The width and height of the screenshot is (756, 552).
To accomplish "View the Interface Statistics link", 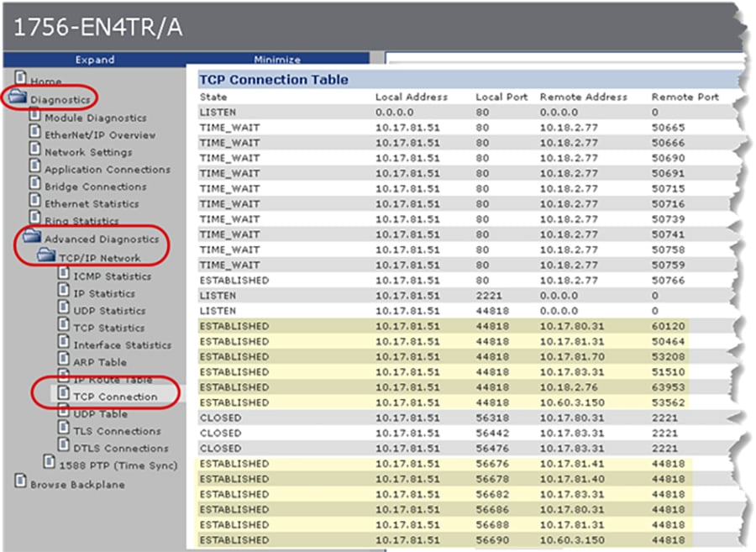I will click(x=123, y=345).
